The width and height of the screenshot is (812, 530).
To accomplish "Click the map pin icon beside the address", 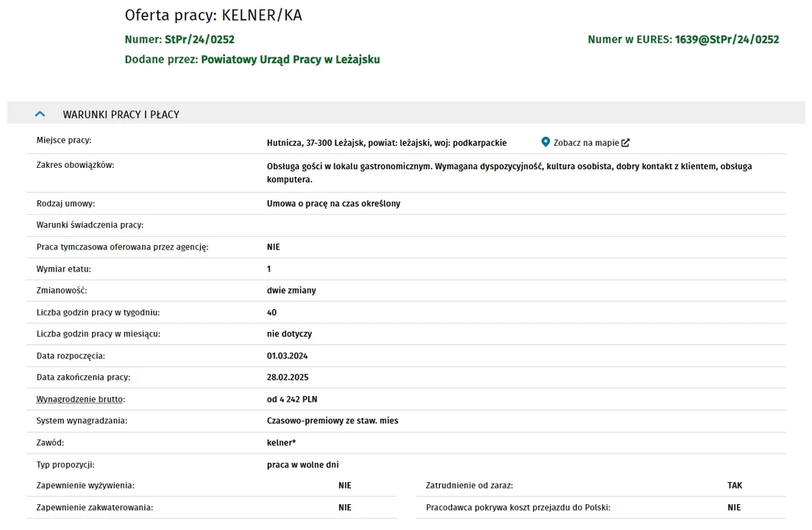I will pyautogui.click(x=545, y=142).
